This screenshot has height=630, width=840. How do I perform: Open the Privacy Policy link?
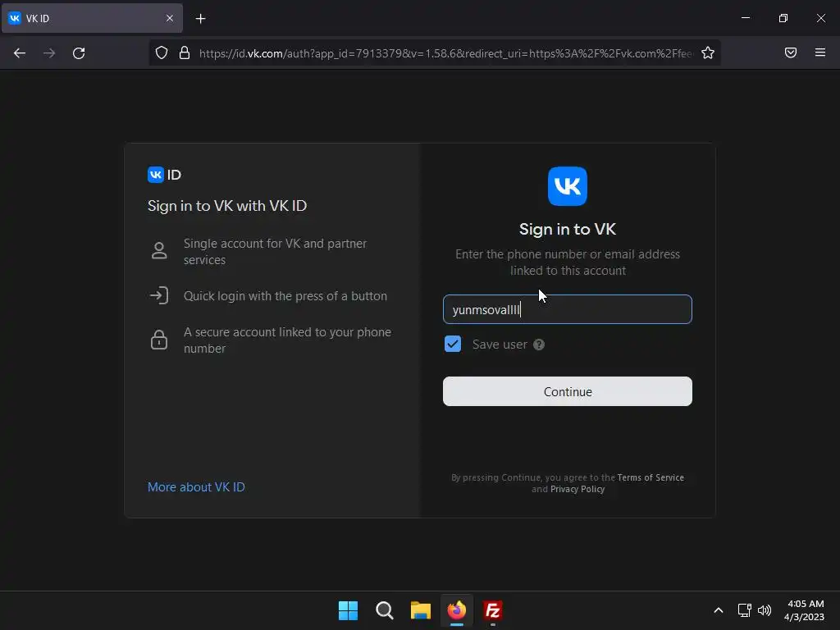click(x=577, y=489)
